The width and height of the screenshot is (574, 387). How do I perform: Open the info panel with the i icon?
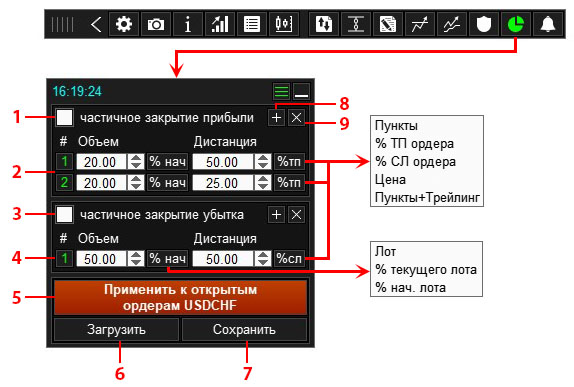pyautogui.click(x=188, y=25)
